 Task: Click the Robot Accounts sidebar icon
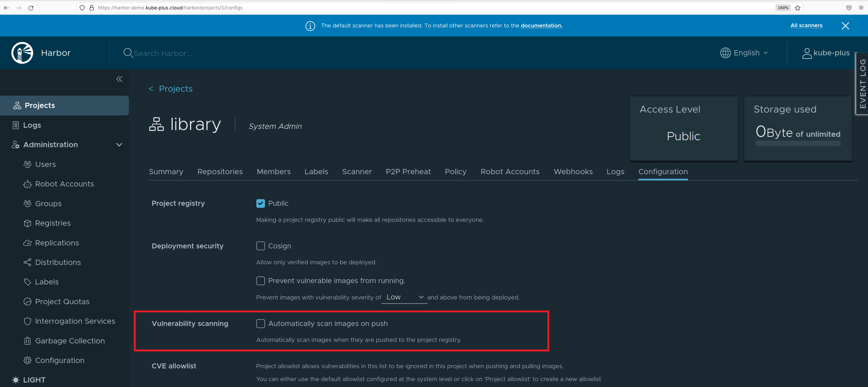(x=27, y=184)
